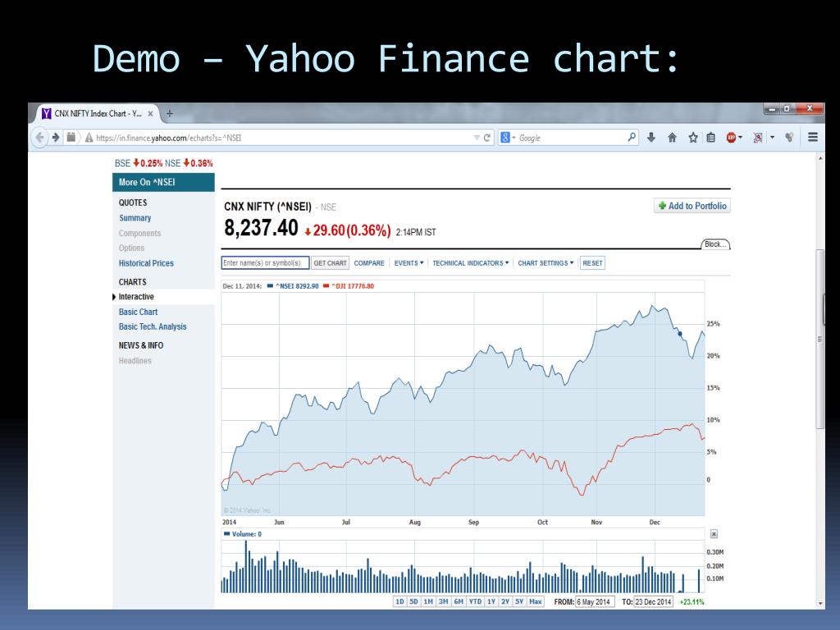Click the Options link in sidebar
Image resolution: width=840 pixels, height=630 pixels.
(x=131, y=248)
